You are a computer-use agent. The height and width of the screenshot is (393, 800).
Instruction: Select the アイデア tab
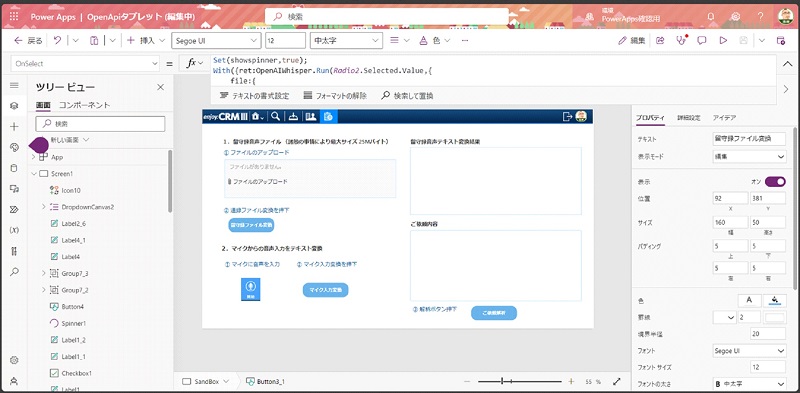tap(724, 117)
